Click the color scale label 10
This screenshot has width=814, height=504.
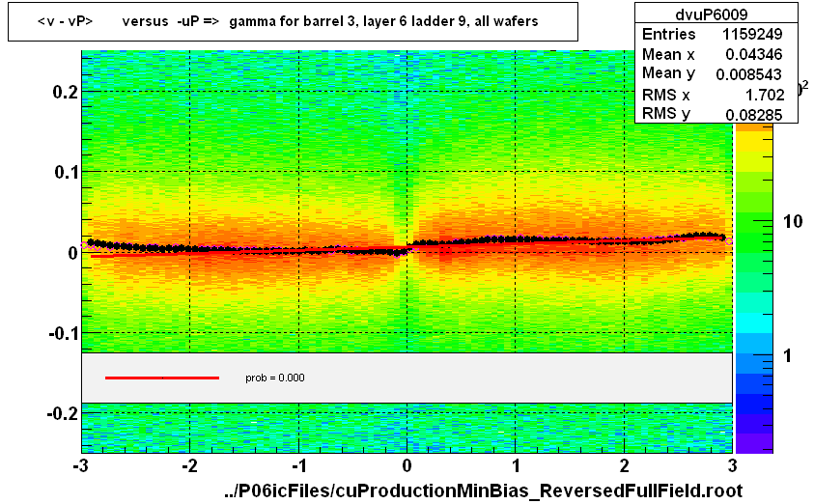792,222
